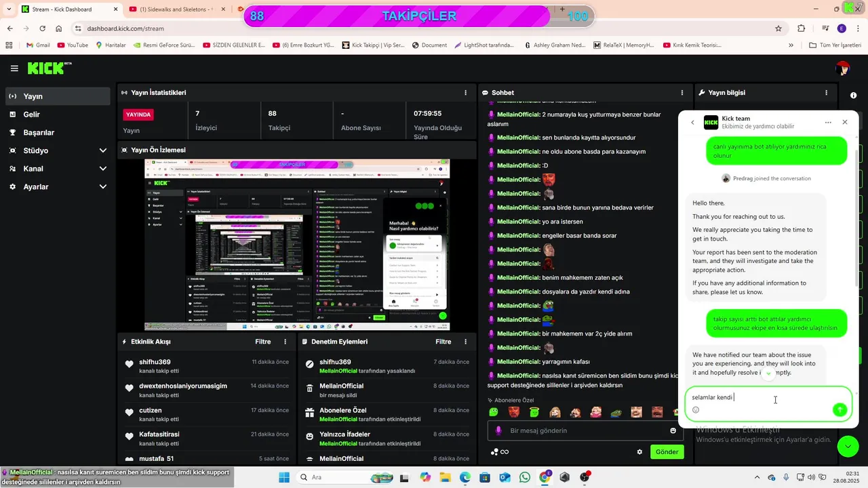Select Başarılar in the sidebar
The width and height of the screenshot is (868, 488).
pyautogui.click(x=58, y=133)
